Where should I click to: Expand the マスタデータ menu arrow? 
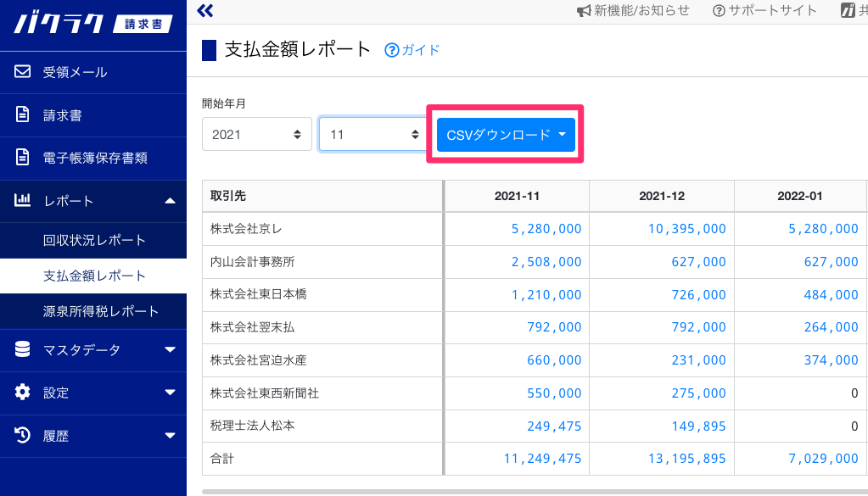[170, 349]
